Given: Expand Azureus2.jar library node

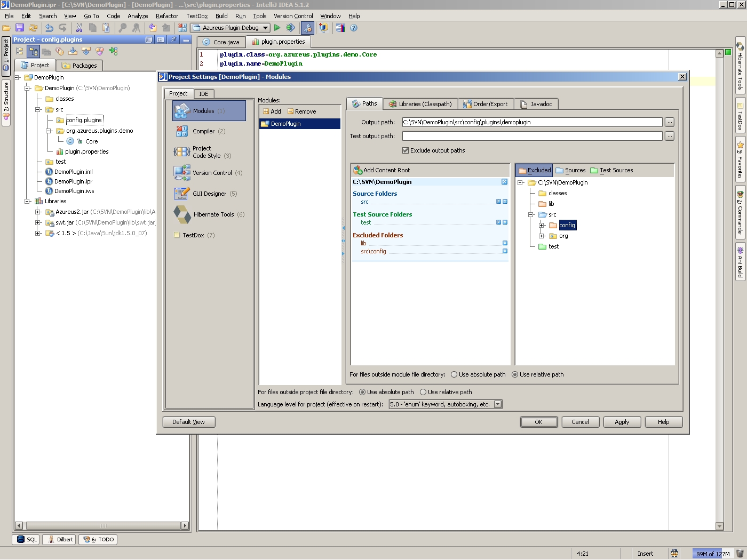Looking at the screenshot, I should tap(38, 212).
